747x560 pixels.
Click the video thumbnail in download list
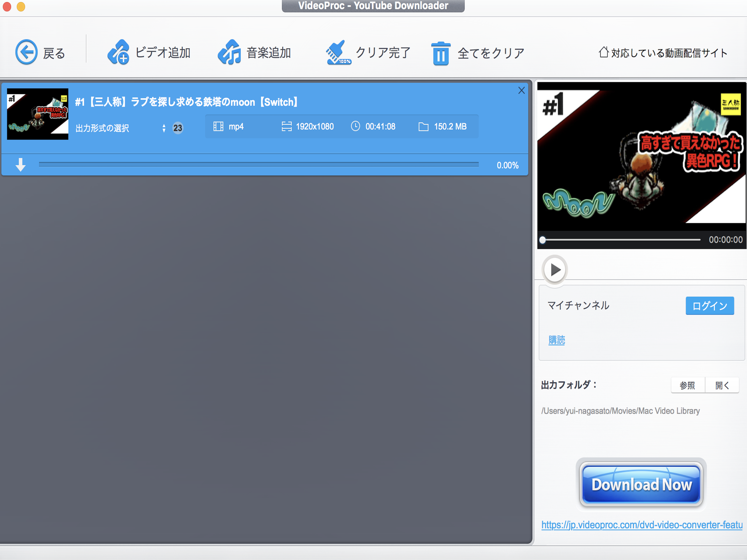37,114
